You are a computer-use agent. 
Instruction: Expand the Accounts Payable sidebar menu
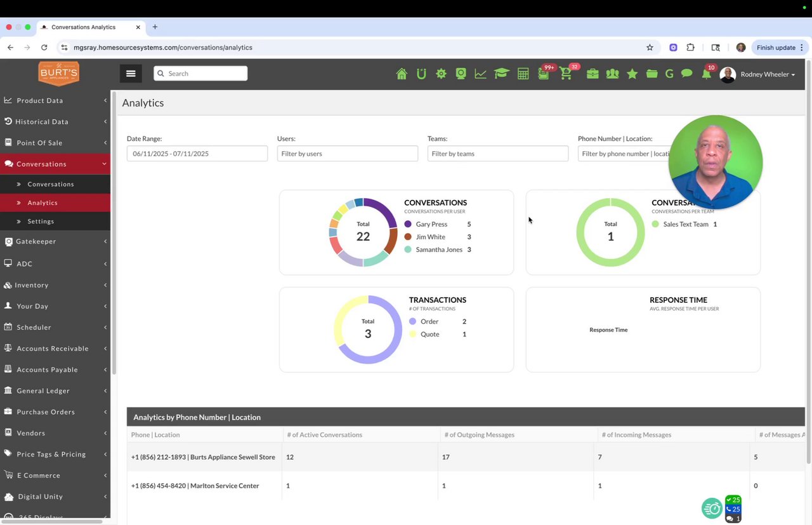55,369
